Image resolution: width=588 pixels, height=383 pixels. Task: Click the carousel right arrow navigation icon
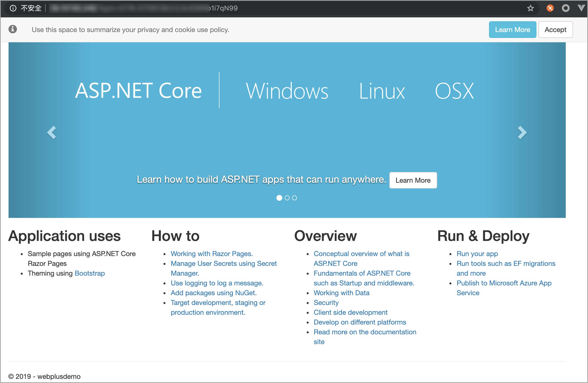[523, 132]
